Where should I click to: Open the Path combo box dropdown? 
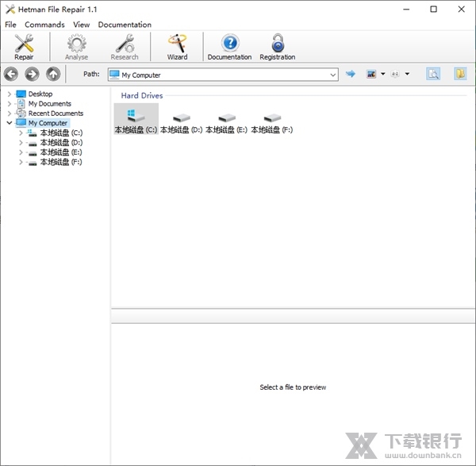coord(333,75)
